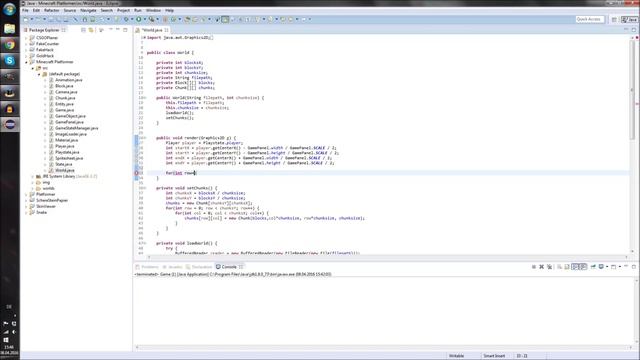Viewport: 640px width, 360px height.
Task: Expand the worlds folder
Action: (33, 189)
